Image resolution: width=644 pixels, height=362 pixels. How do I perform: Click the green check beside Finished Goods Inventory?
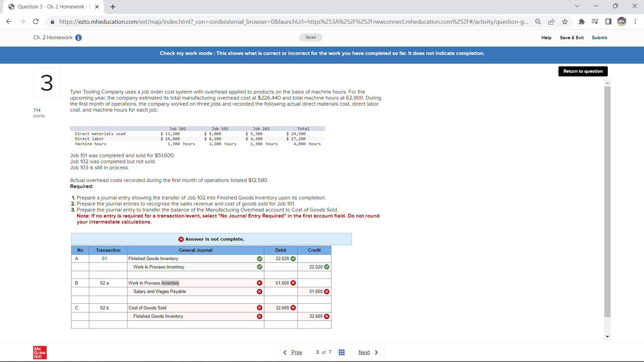click(259, 258)
